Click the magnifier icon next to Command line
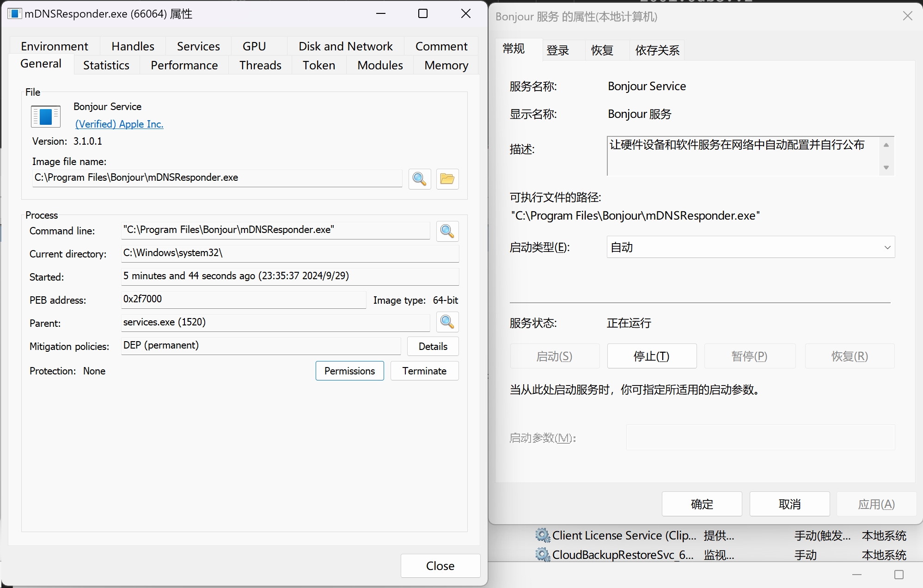 [x=447, y=231]
